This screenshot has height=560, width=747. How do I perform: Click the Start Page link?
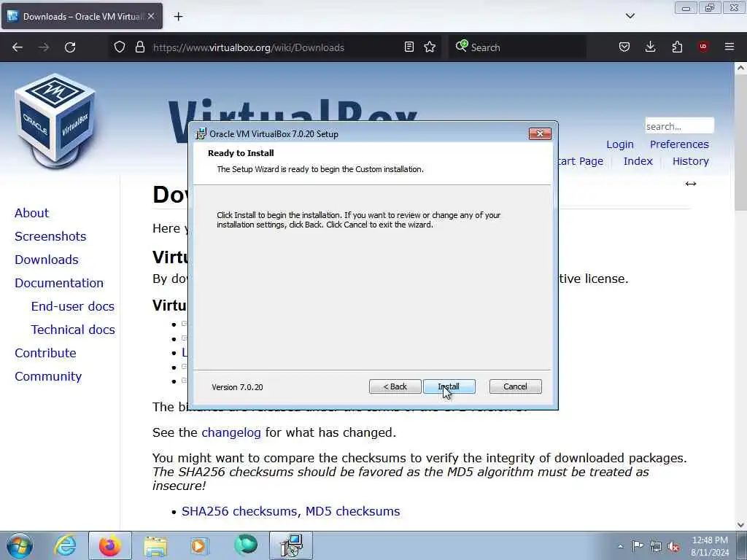581,161
